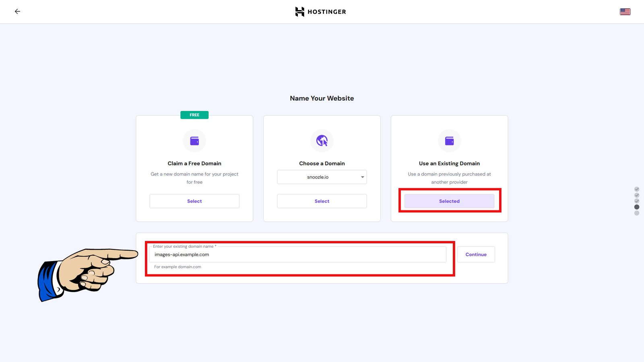Click the current dark step indicator dot
Image resolution: width=644 pixels, height=362 pixels.
click(637, 207)
